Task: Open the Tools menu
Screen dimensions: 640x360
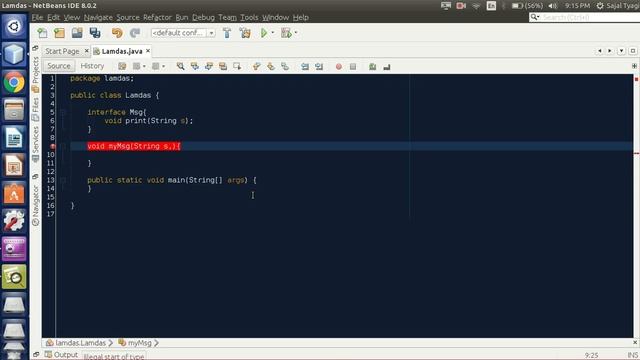Action: pyautogui.click(x=249, y=17)
